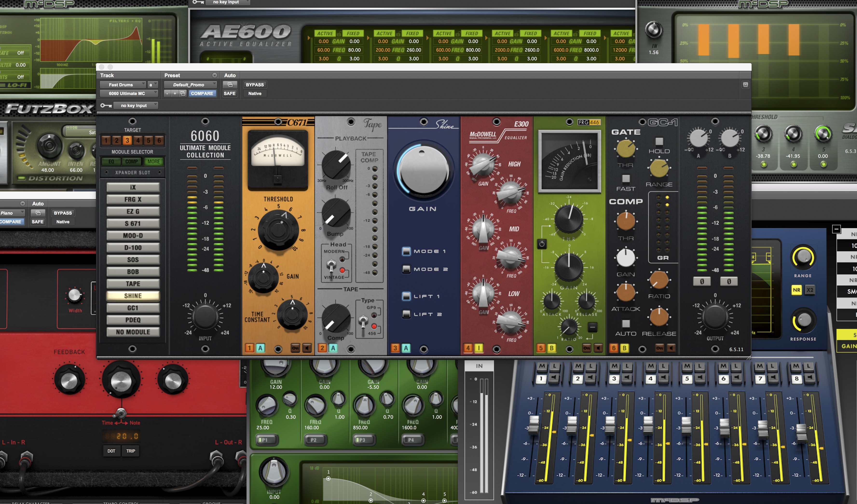Select target slot number 5
The image size is (857, 504).
(x=148, y=140)
